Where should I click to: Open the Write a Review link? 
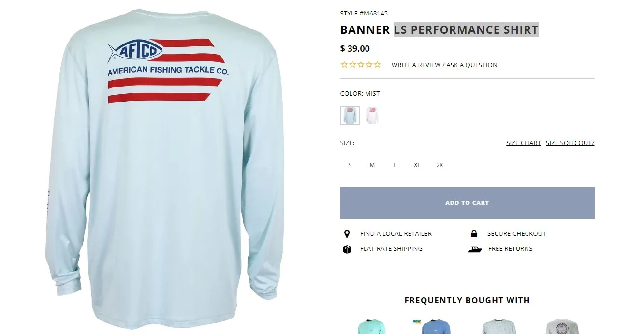coord(416,65)
